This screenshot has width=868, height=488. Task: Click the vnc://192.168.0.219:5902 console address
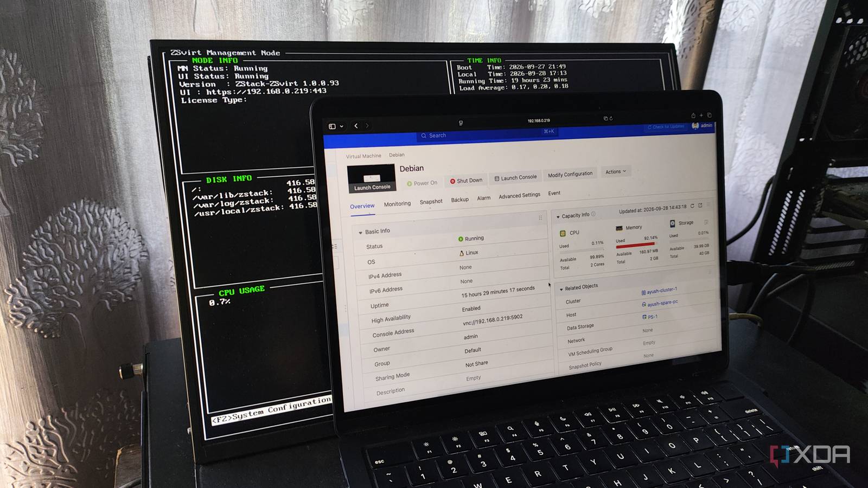(493, 320)
